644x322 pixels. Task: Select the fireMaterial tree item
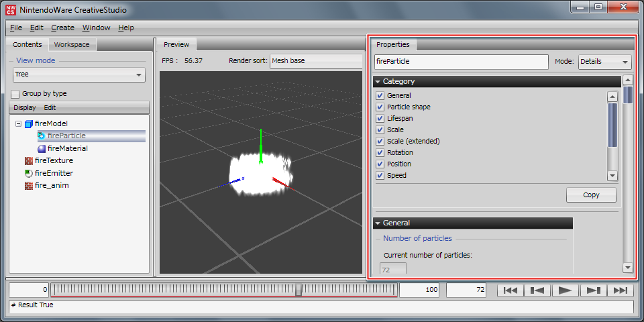pyautogui.click(x=67, y=149)
